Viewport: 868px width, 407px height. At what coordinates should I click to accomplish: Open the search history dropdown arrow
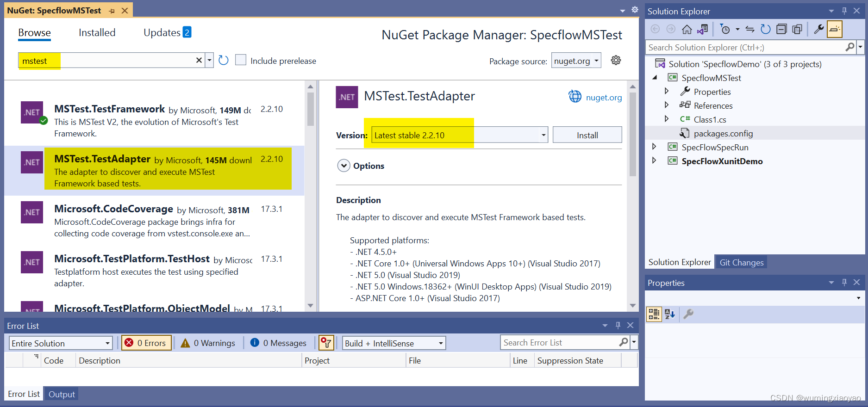(x=209, y=60)
